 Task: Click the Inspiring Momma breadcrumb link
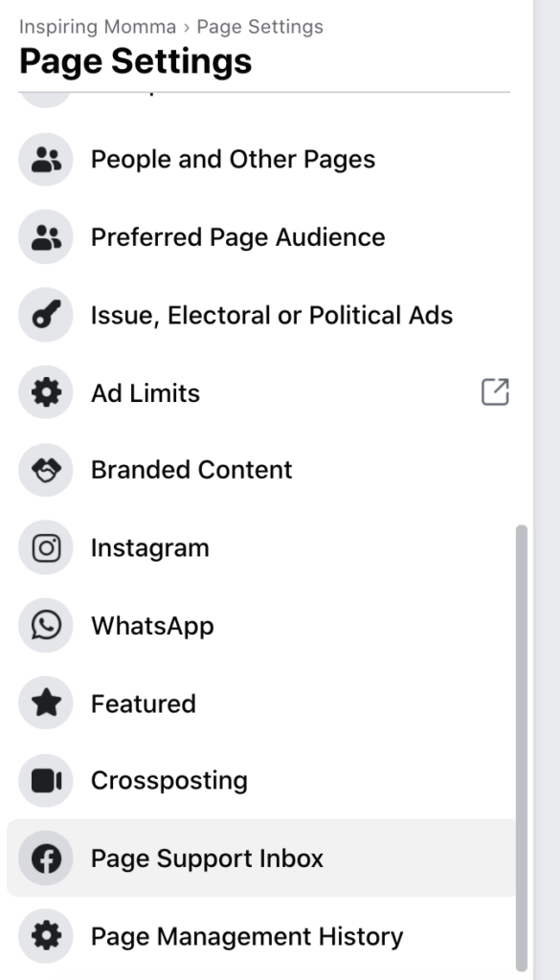(98, 27)
